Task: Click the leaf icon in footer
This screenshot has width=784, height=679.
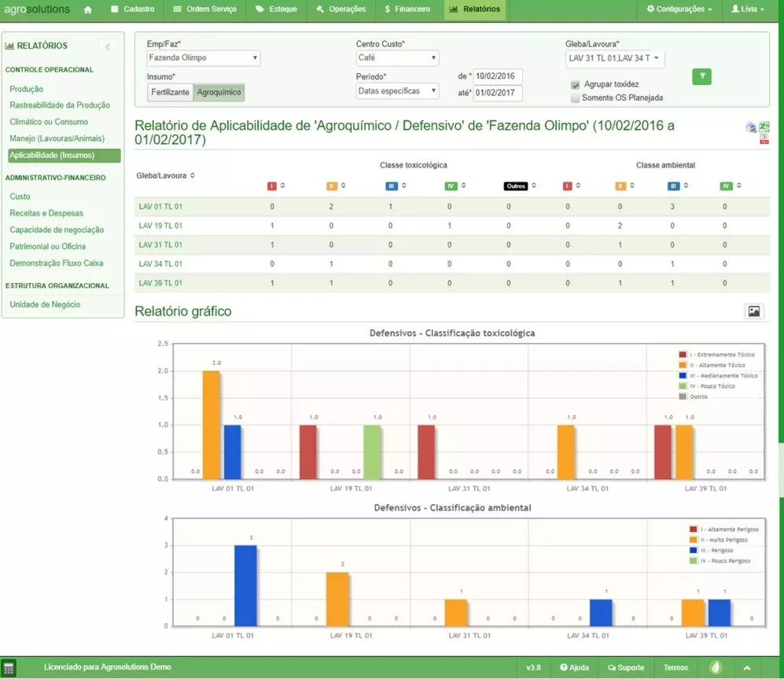Action: click(716, 667)
